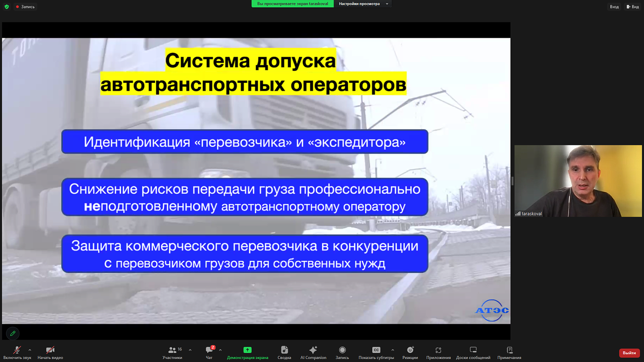Screen dimensions: 644x362
Task: Open the Участники panel
Action: (x=173, y=352)
